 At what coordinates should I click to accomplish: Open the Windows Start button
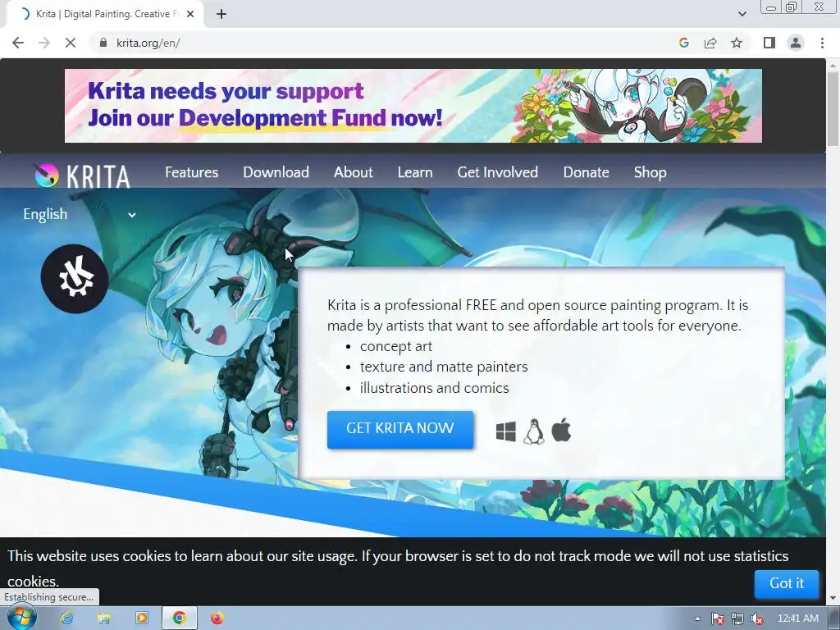pos(21,619)
